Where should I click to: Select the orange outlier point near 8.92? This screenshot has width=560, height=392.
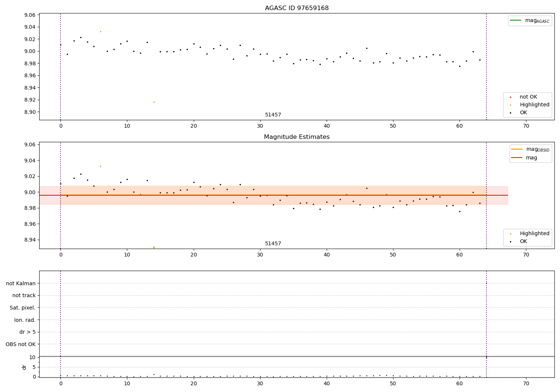(x=154, y=102)
